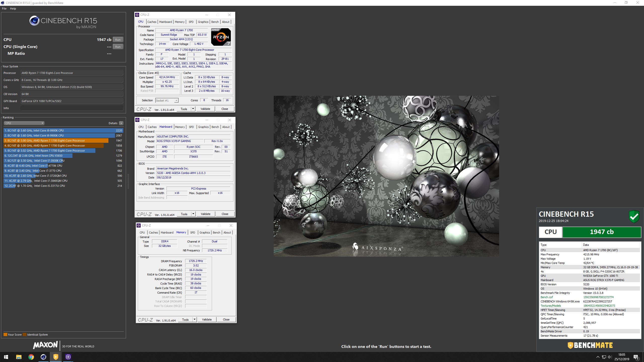Click the green 1947 cb BenchMate score
This screenshot has width=644, height=362.
point(601,232)
